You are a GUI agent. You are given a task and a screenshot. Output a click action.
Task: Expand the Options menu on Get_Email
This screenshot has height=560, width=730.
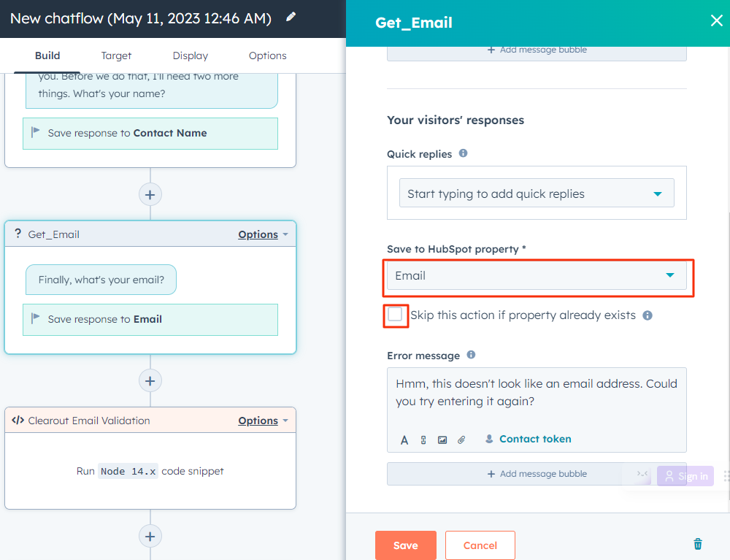[258, 234]
